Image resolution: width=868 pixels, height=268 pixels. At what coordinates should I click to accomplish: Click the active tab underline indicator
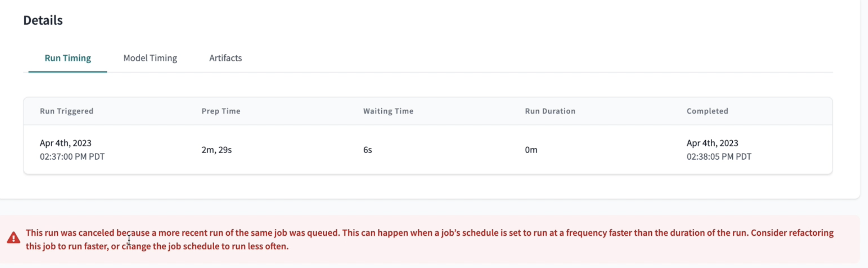[x=67, y=72]
